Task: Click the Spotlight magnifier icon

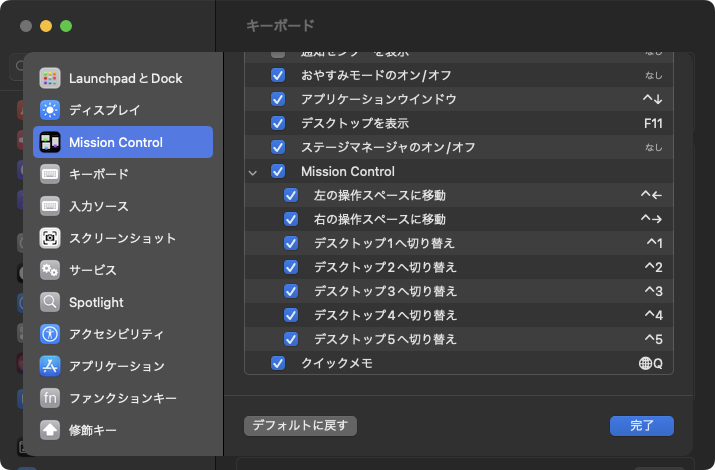Action: (x=51, y=302)
